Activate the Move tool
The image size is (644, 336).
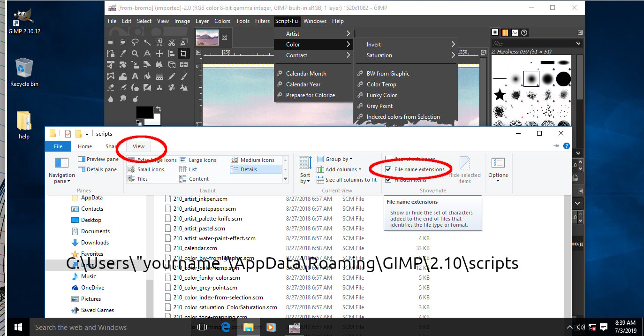(x=159, y=53)
